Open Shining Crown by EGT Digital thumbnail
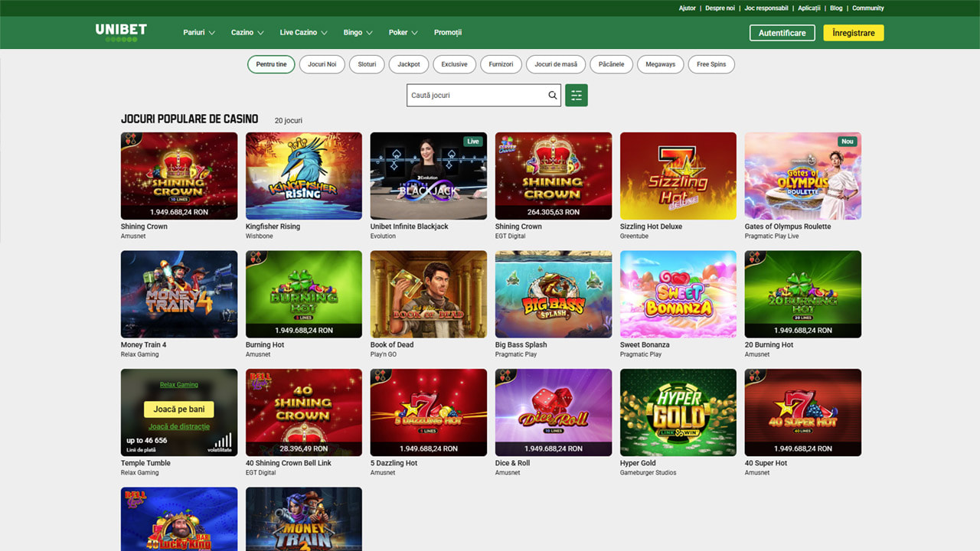The image size is (980, 551). 554,176
